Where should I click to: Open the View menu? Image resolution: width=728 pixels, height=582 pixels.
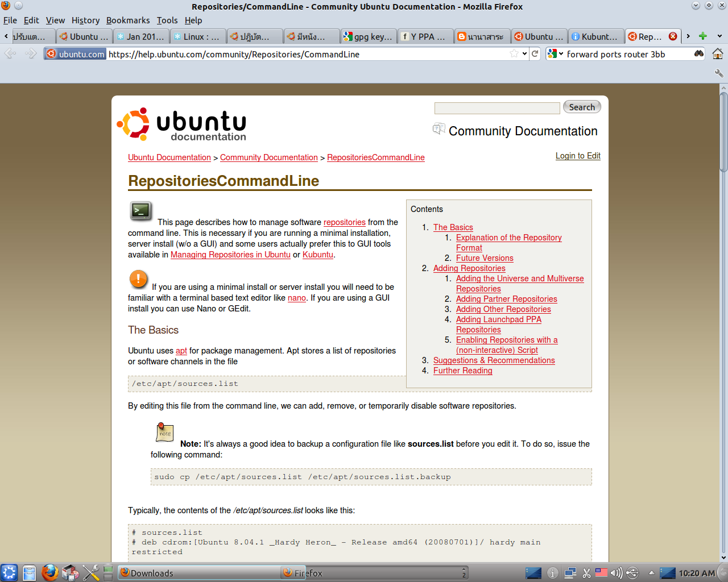pyautogui.click(x=55, y=20)
